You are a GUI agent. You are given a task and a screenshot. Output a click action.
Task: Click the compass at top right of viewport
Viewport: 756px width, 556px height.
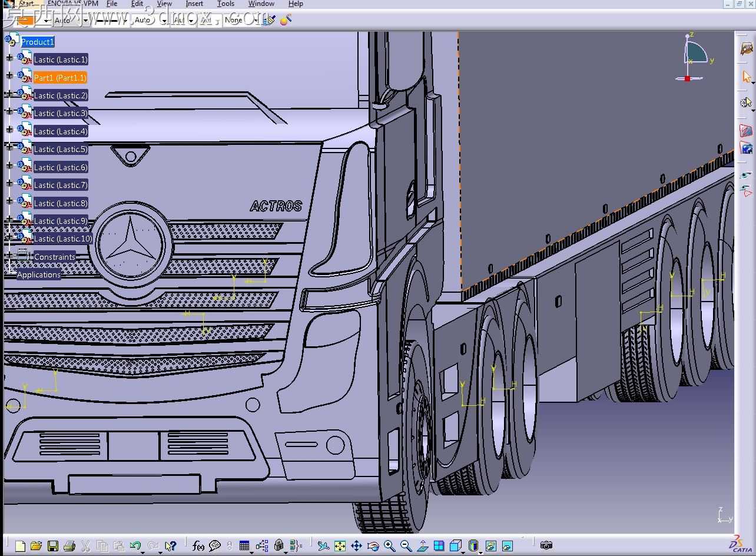(x=695, y=58)
